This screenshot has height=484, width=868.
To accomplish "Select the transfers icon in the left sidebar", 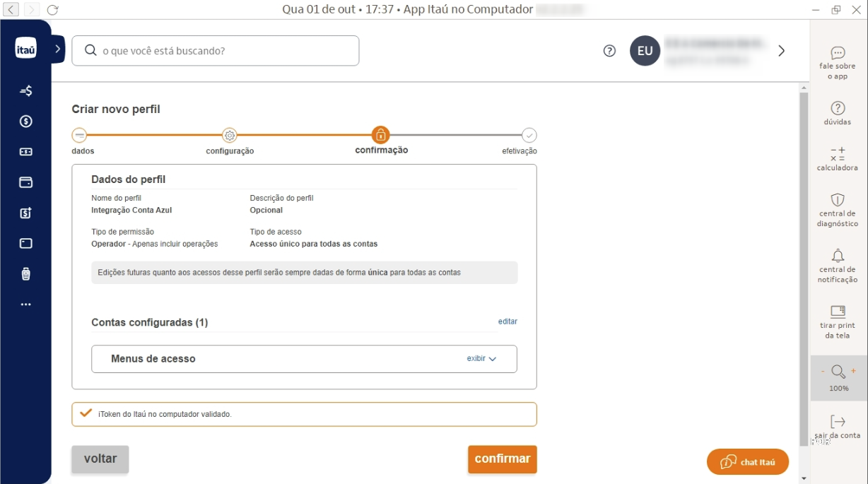I will [x=25, y=90].
